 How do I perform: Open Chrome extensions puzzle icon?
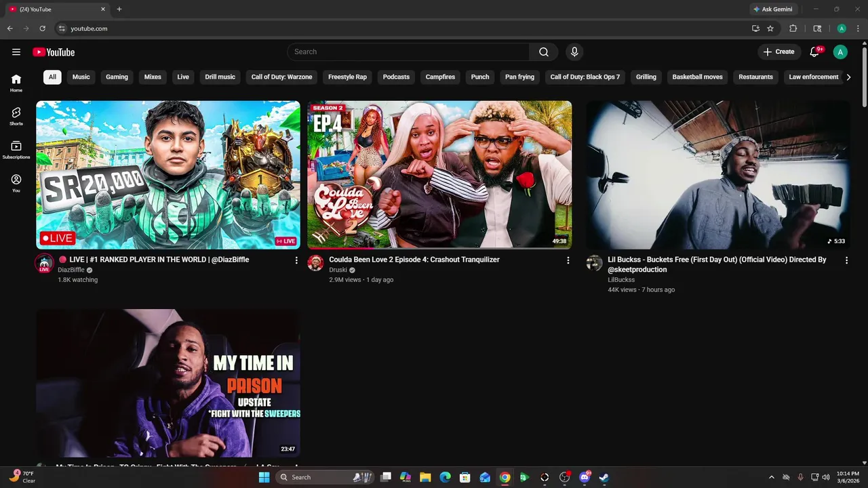click(793, 28)
